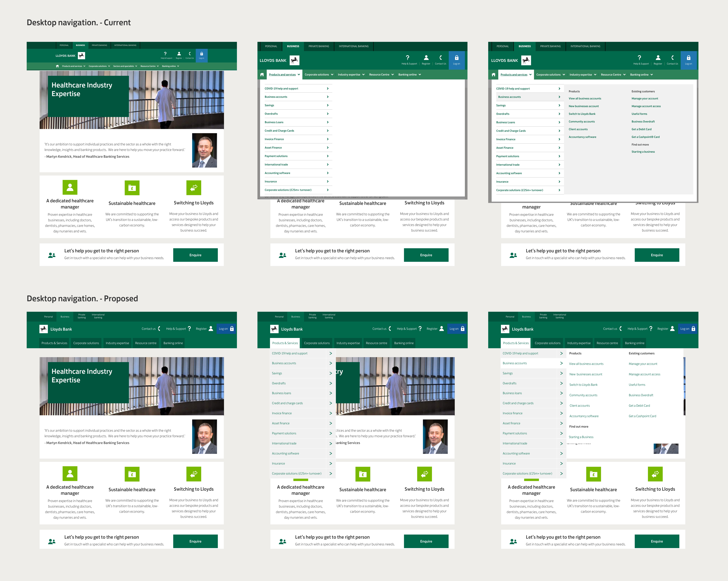
Task: Click Contact us phone icon in Proposed single-column menu mockup
Action: (x=390, y=329)
